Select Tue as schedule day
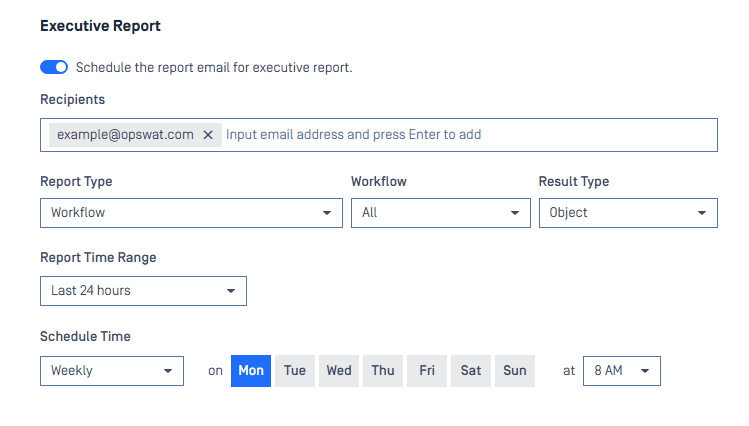 (295, 371)
